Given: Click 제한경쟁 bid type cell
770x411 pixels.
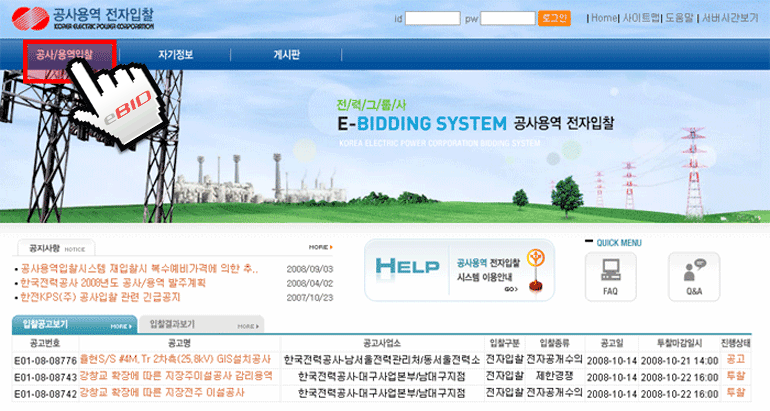Looking at the screenshot, I should 554,376.
